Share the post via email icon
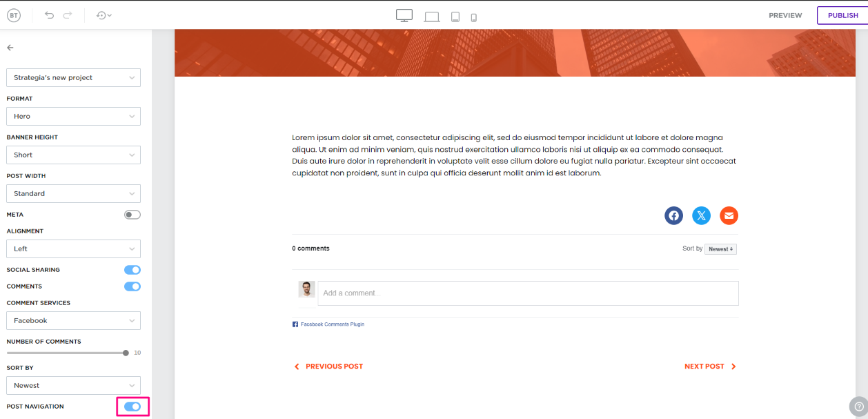Screen dimensions: 868x419 pyautogui.click(x=729, y=216)
